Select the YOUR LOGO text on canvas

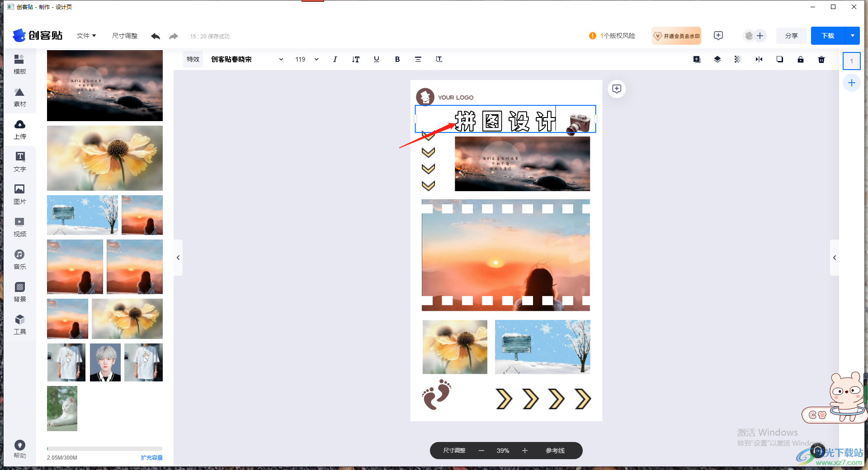pyautogui.click(x=456, y=98)
